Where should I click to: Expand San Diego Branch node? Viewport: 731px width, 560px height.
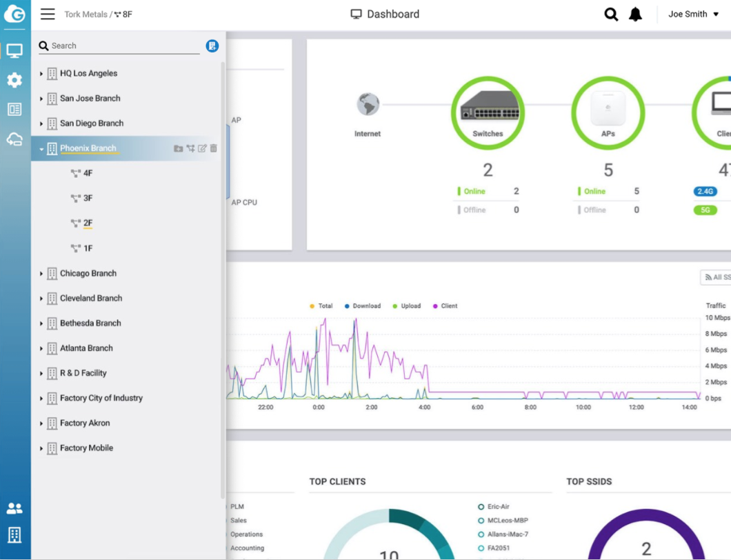point(41,123)
